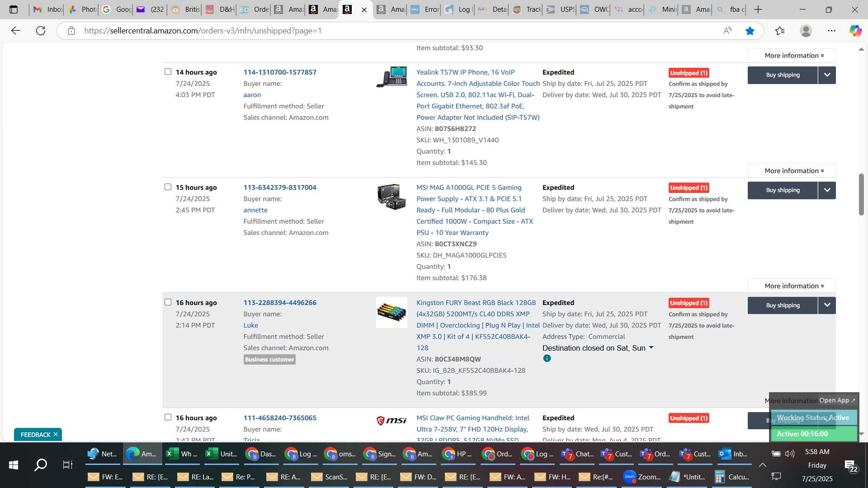Open the Zoom taskbar item
Screen dimensions: 868x488
coord(642,477)
